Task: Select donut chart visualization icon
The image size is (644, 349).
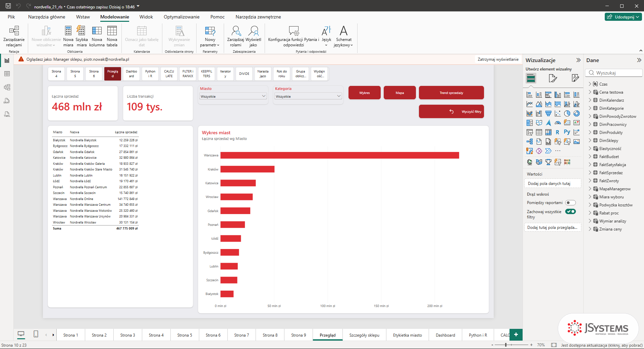Action: tap(576, 113)
